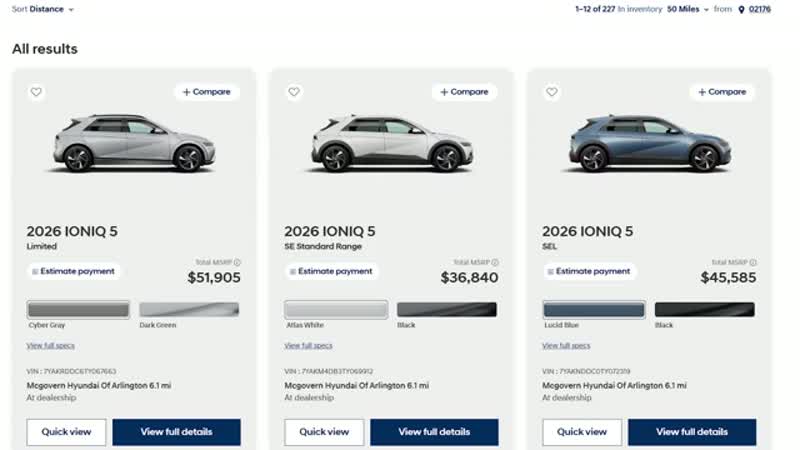Image resolution: width=800 pixels, height=450 pixels.
Task: Click the Total MSRP info icon for SEL
Action: [x=753, y=262]
